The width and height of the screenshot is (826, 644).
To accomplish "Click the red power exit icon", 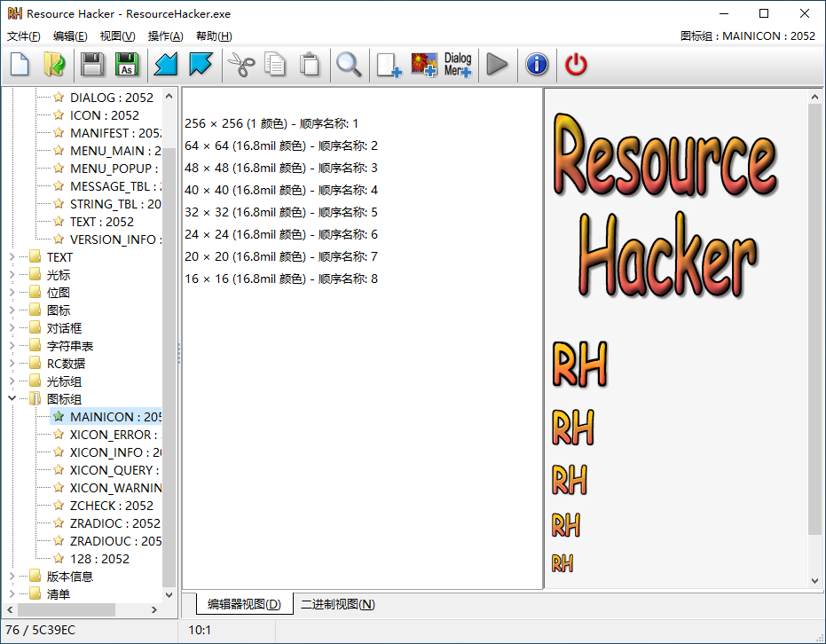I will click(x=576, y=65).
